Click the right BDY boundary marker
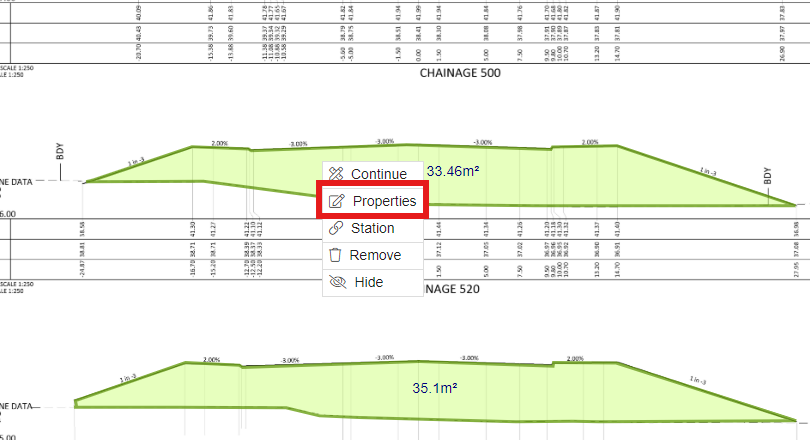This screenshot has height=440, width=810. [x=768, y=177]
